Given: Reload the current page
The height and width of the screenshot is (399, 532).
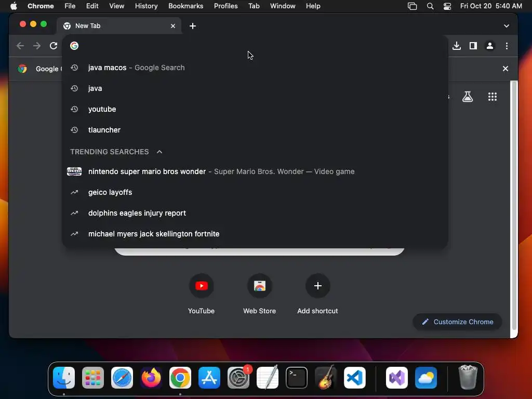Looking at the screenshot, I should point(54,46).
